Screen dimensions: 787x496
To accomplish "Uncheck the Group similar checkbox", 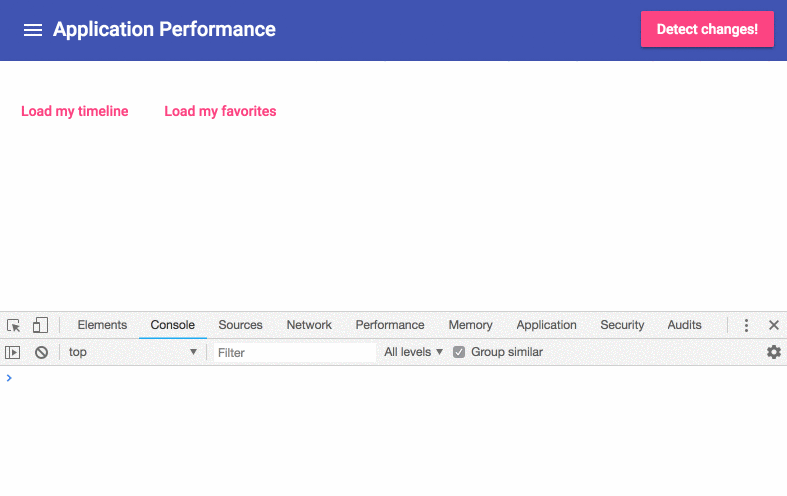I will (x=459, y=352).
